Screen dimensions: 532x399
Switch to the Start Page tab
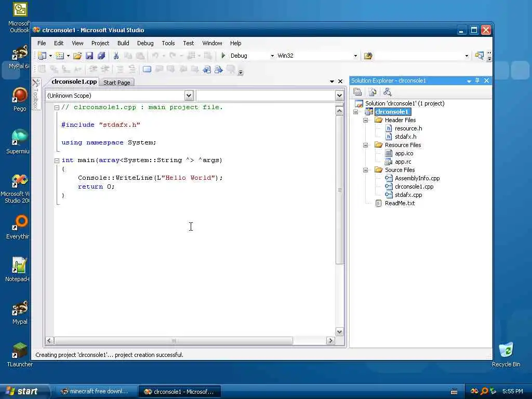pyautogui.click(x=117, y=83)
